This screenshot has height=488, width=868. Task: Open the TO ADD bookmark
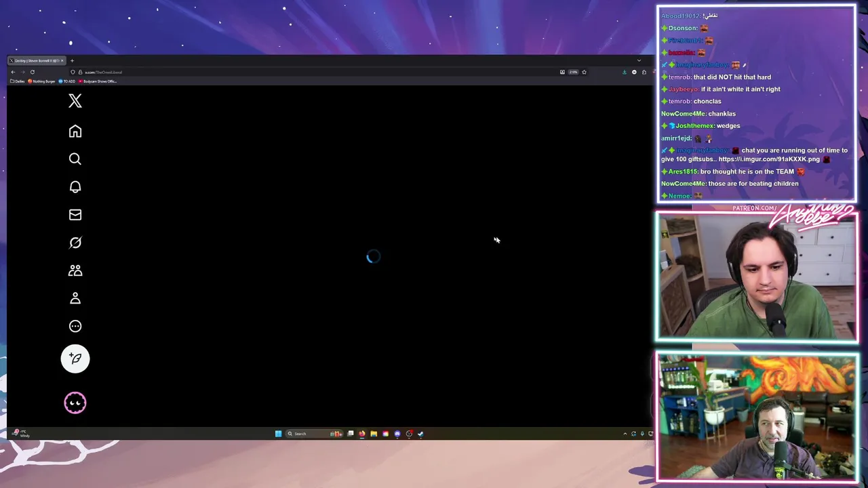coord(67,81)
